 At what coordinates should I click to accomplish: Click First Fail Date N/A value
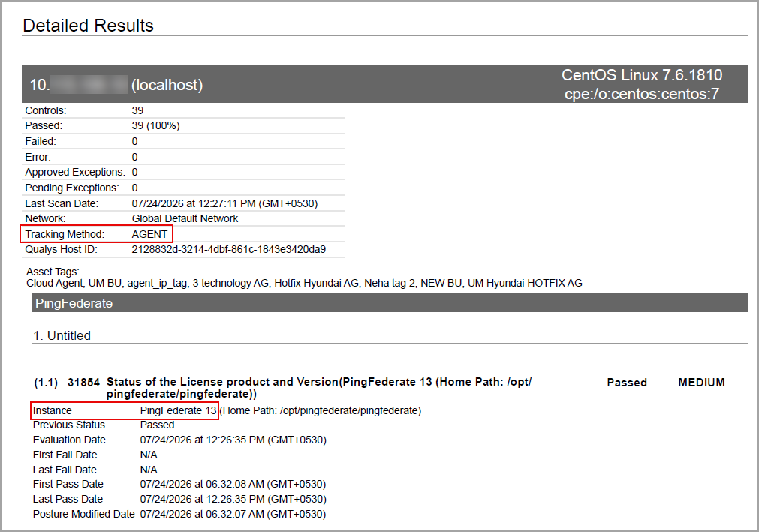pos(149,455)
